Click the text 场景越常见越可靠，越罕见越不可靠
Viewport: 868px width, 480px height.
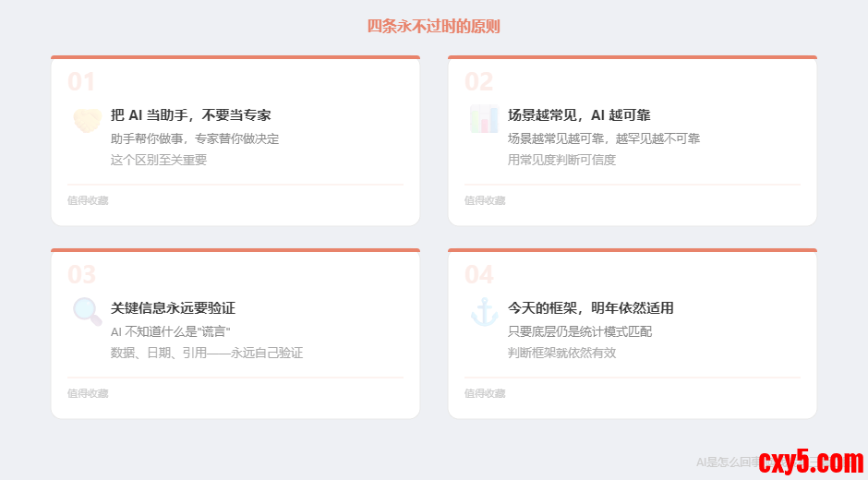[604, 138]
